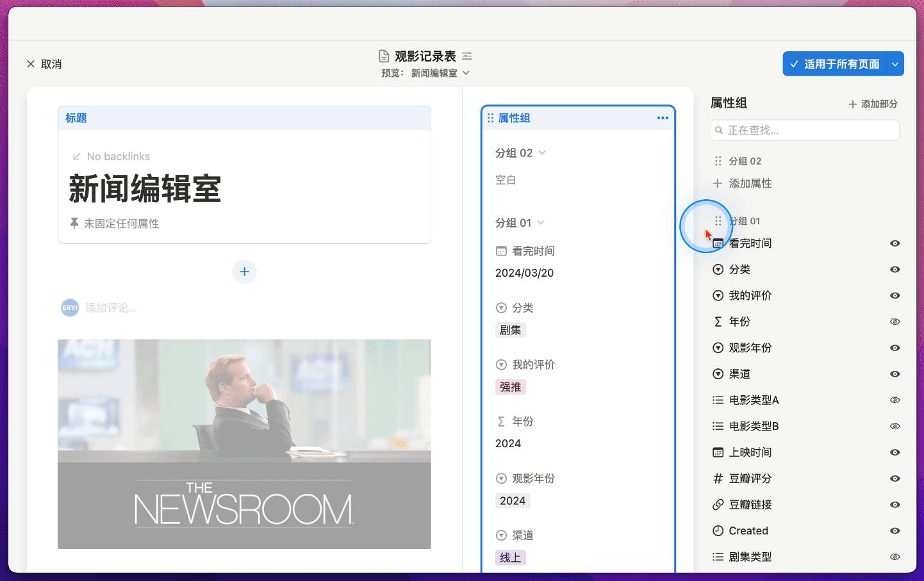Toggle visibility of 豆瓣评分 property
The width and height of the screenshot is (924, 581).
[x=895, y=479]
